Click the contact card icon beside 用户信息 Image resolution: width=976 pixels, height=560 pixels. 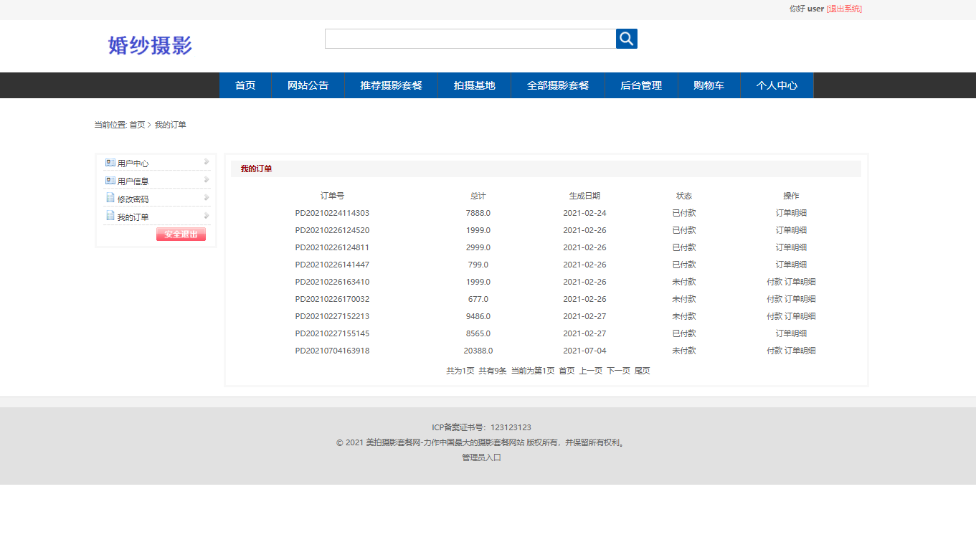109,179
